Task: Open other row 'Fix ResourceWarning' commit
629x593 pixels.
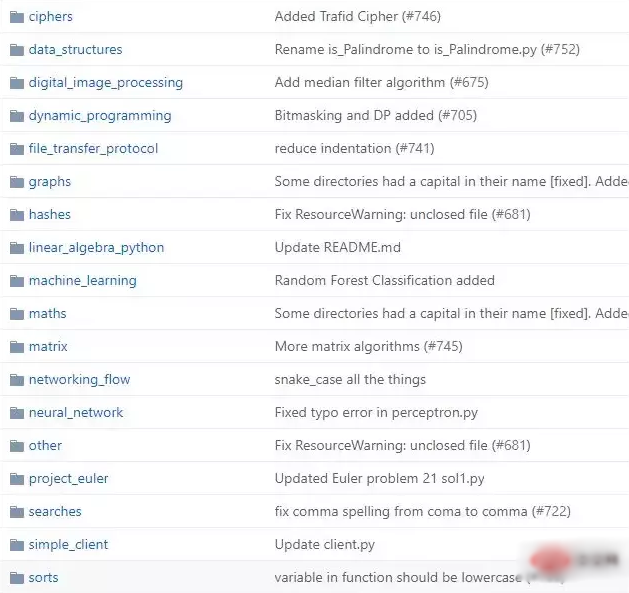Action: tap(403, 445)
